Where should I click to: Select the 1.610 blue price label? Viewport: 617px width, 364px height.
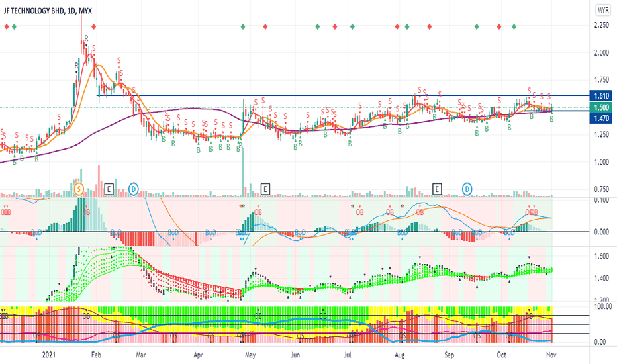tap(601, 95)
